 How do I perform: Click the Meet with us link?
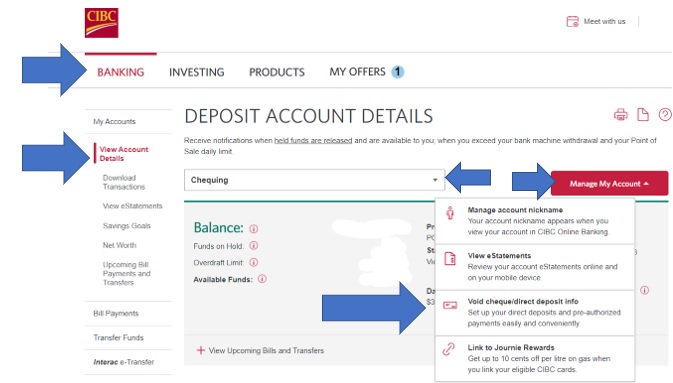coord(604,21)
